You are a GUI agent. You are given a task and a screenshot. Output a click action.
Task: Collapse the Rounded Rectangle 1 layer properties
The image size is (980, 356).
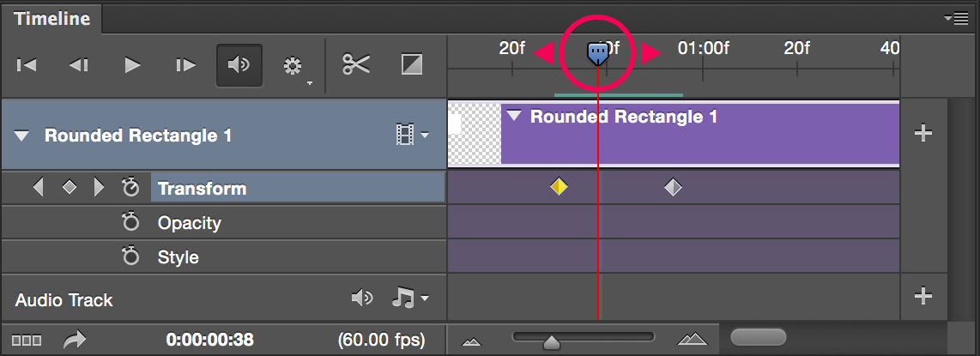[22, 136]
